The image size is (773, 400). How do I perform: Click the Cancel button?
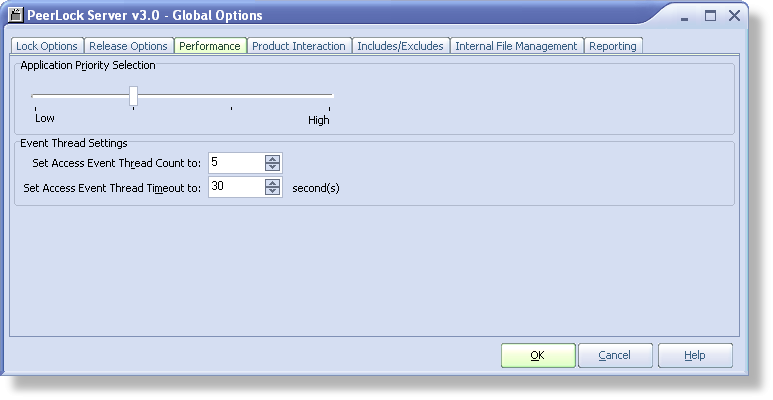tap(615, 355)
